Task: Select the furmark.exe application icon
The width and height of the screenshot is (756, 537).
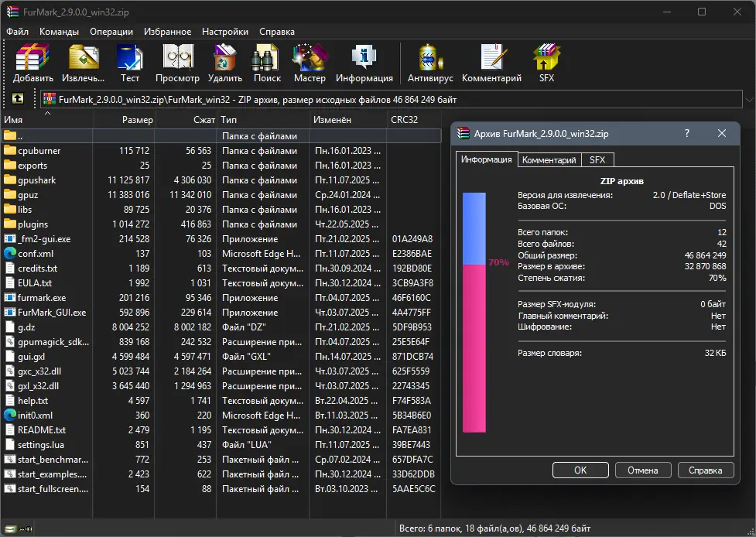Action: [x=9, y=297]
